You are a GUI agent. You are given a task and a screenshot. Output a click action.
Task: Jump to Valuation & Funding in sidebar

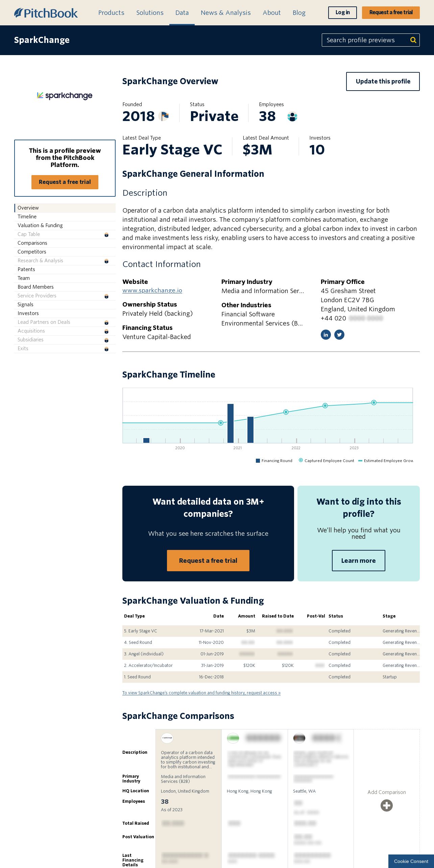coord(65,225)
